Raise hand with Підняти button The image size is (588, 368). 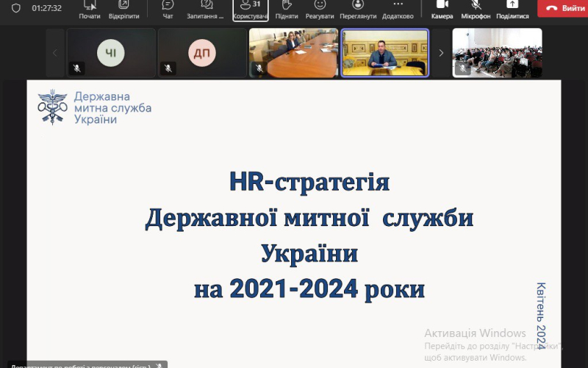(287, 10)
